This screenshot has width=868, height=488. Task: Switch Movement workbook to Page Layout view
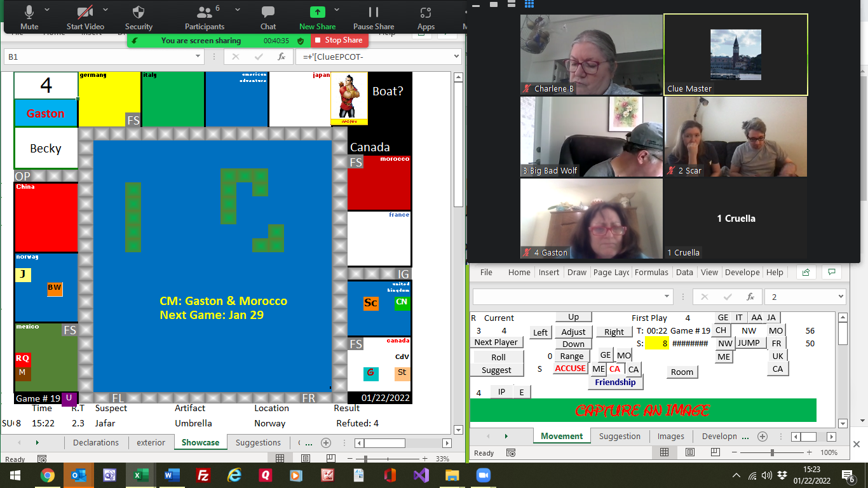point(690,452)
